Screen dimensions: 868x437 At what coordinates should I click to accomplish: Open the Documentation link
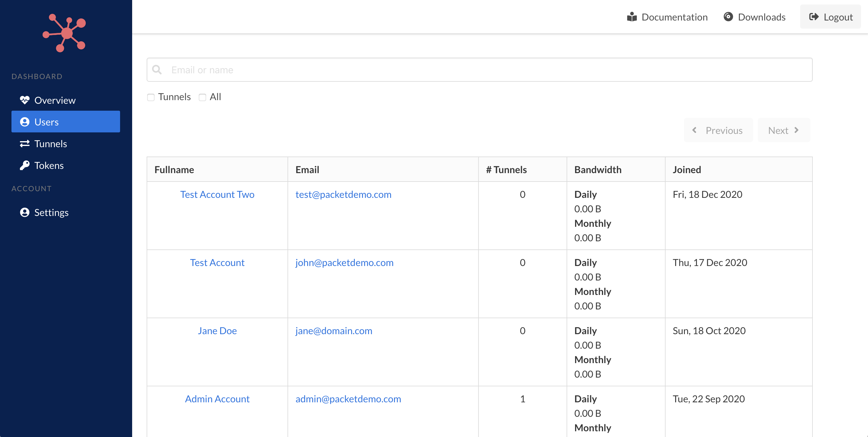667,17
